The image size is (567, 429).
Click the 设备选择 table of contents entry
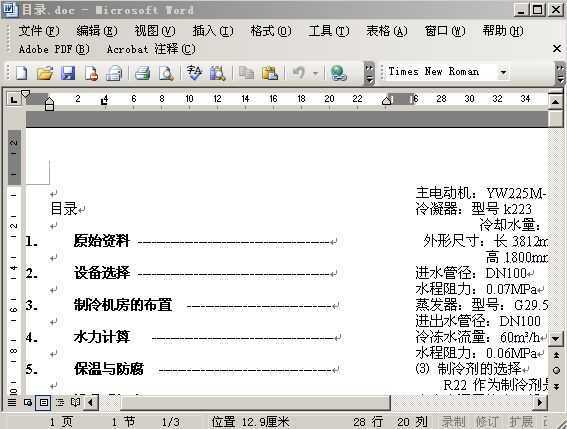(102, 273)
